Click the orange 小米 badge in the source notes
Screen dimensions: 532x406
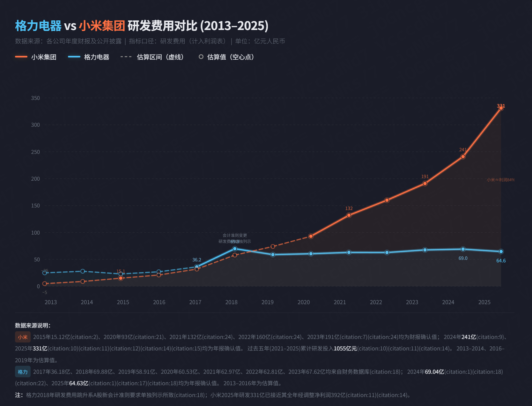[x=23, y=337]
